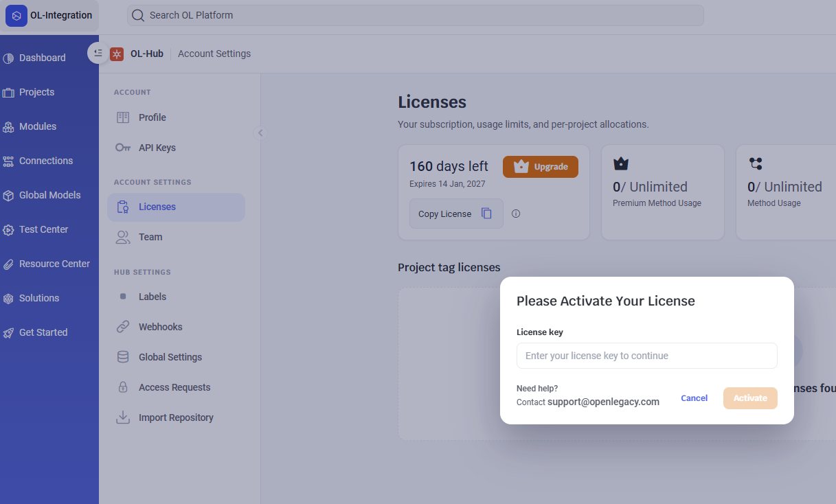
Task: Click the Test Center gear icon
Action: pyautogui.click(x=8, y=229)
